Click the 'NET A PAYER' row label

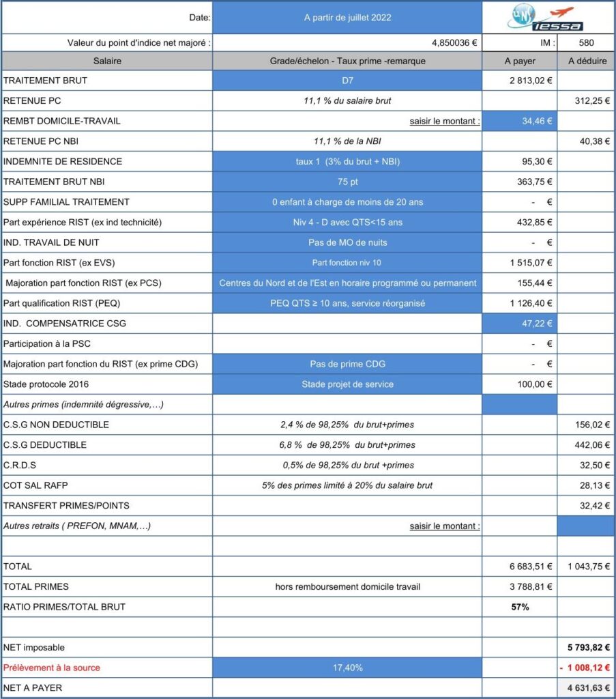click(33, 688)
